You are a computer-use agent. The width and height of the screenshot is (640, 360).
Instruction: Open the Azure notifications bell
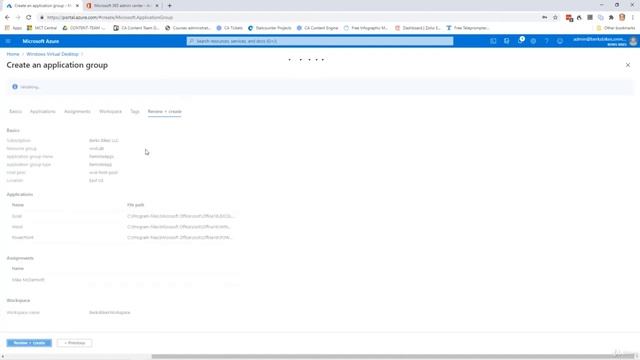[520, 41]
